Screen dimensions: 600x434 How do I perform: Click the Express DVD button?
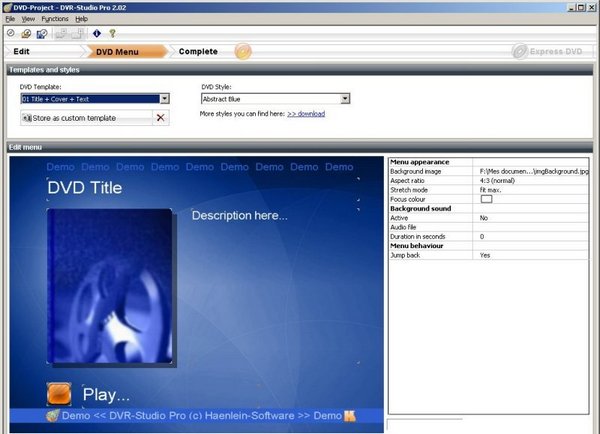548,51
